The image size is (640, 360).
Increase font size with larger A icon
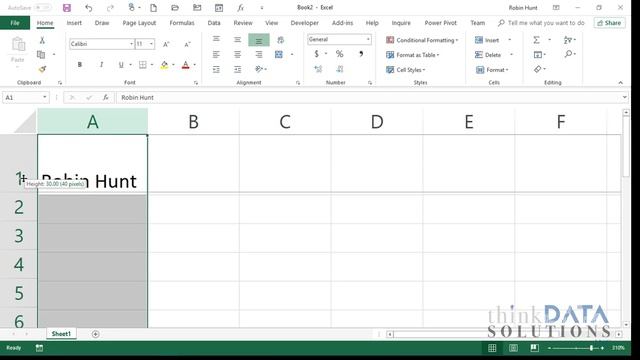coord(166,44)
